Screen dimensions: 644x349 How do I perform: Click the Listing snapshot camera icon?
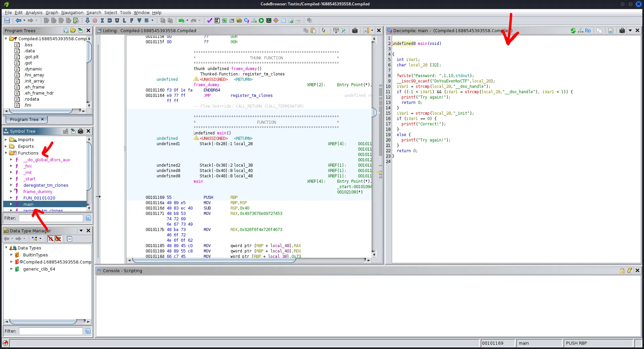click(355, 31)
